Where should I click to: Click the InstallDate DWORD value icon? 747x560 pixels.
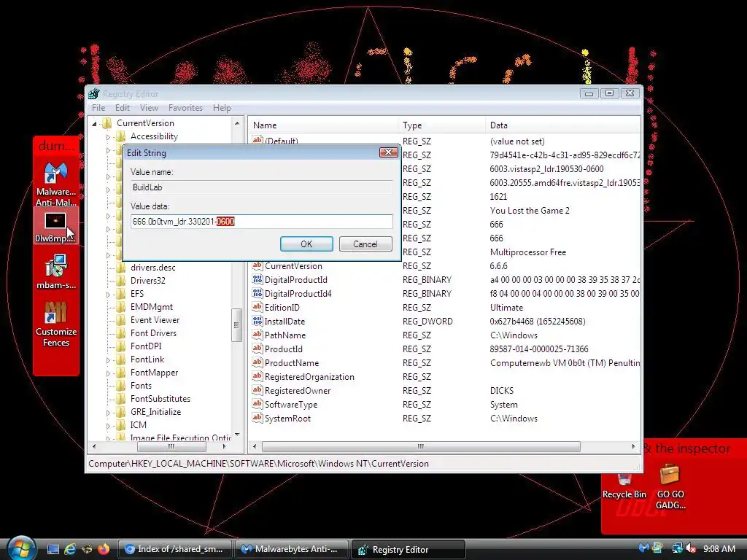[258, 321]
